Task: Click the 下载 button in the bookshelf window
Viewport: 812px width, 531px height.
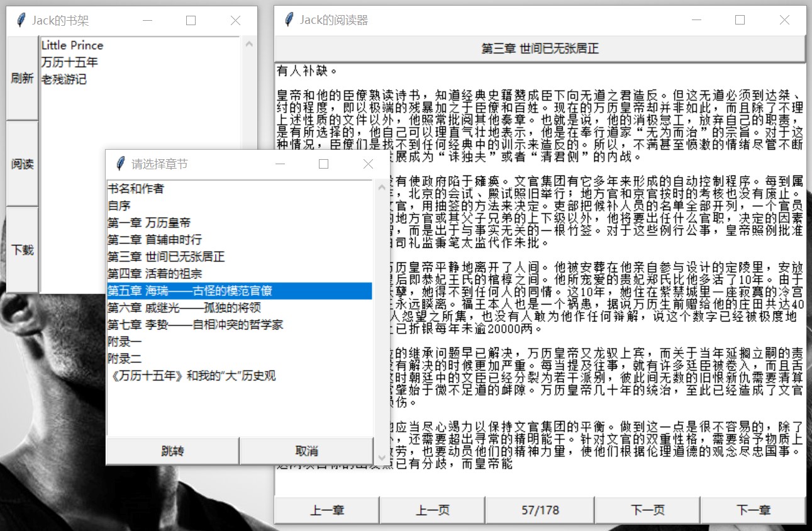Action: (x=23, y=250)
